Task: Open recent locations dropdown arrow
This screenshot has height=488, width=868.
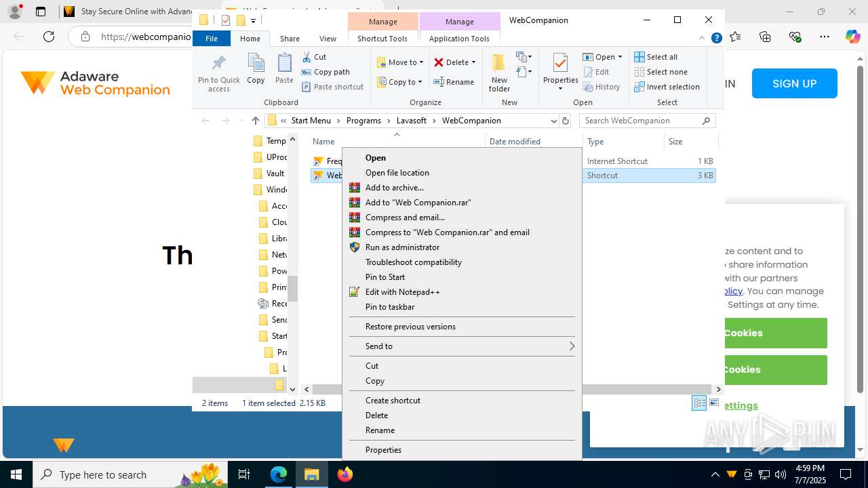Action: click(x=241, y=121)
